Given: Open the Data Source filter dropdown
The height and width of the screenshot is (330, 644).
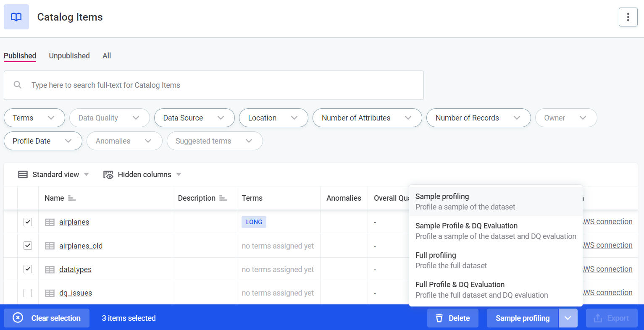Looking at the screenshot, I should click(194, 118).
